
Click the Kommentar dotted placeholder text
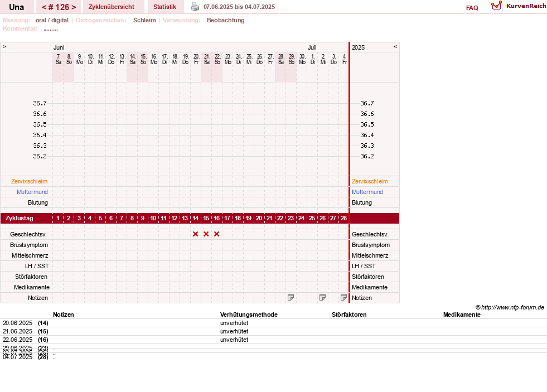tap(51, 30)
